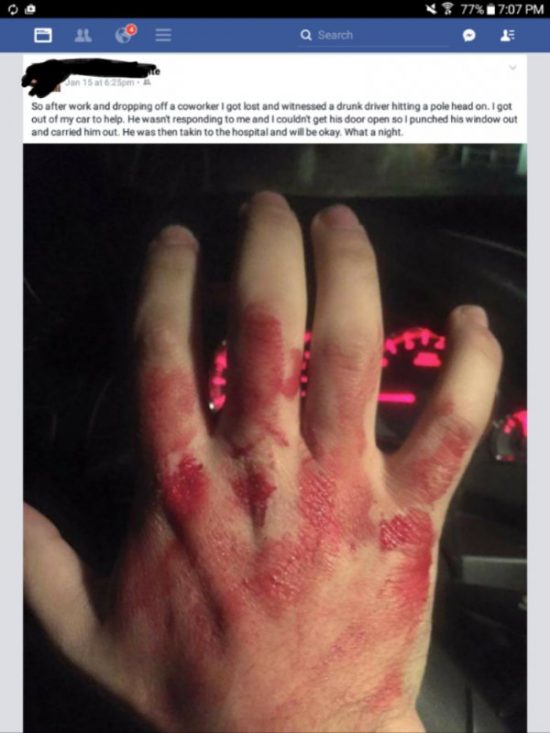Tap the Wi-Fi status icon

(448, 9)
